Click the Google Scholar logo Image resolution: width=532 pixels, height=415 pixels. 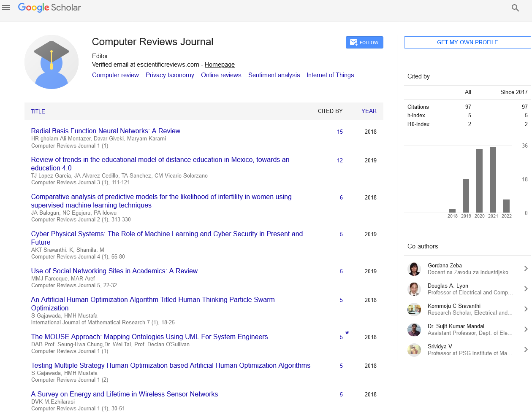click(49, 8)
